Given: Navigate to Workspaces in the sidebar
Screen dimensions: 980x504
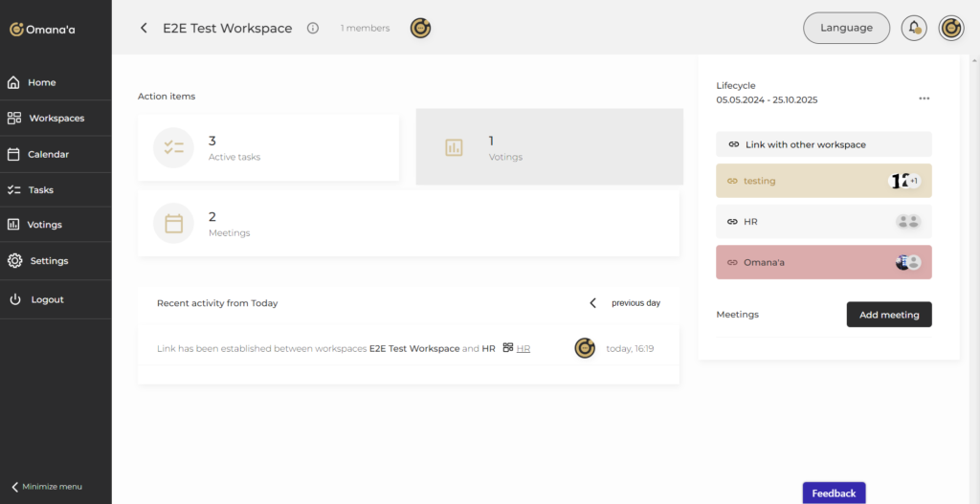Looking at the screenshot, I should tap(56, 118).
